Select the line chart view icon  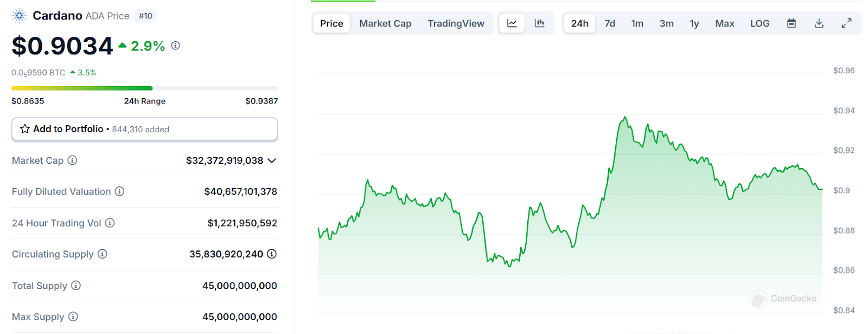click(512, 23)
